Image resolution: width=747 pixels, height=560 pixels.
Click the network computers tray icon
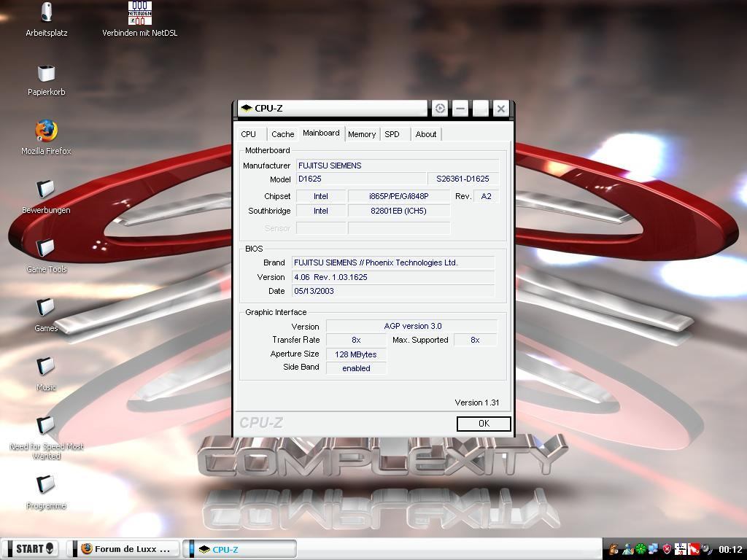click(x=654, y=549)
